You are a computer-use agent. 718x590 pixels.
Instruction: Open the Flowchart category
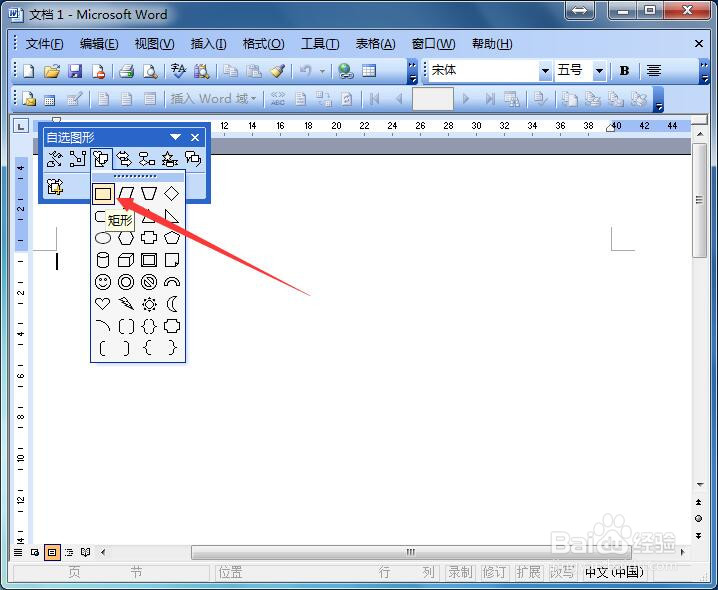147,159
